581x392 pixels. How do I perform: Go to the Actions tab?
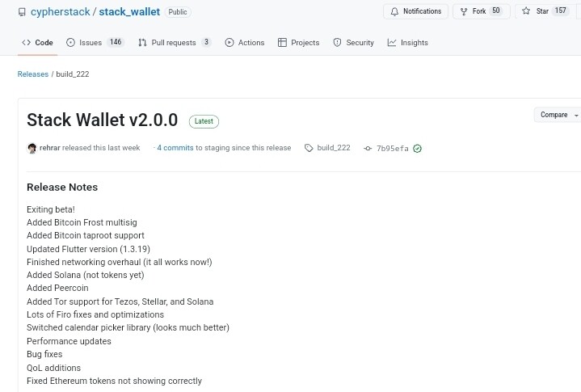pos(245,43)
